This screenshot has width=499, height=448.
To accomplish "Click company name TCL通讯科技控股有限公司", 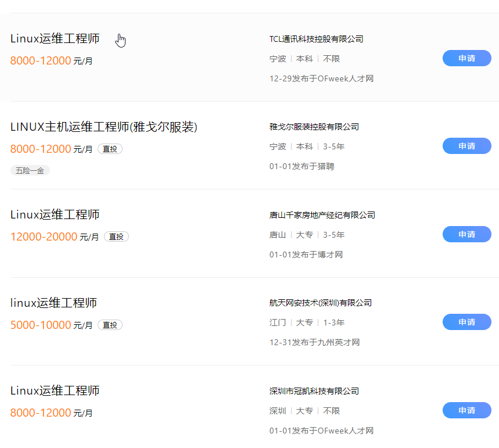I will pyautogui.click(x=317, y=39).
